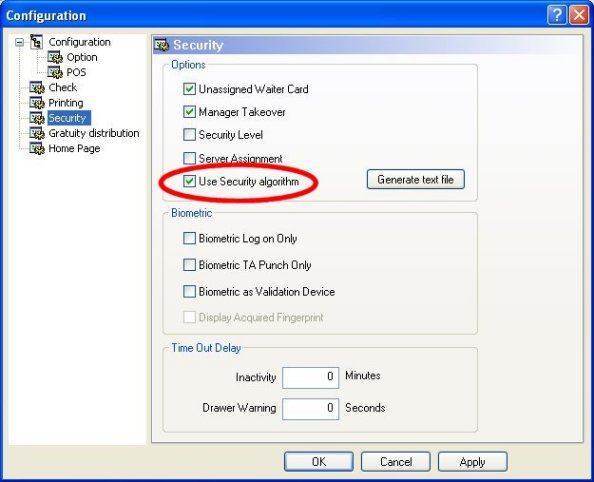Toggle Use Security algorithm checkbox
The width and height of the screenshot is (594, 482).
(x=189, y=181)
